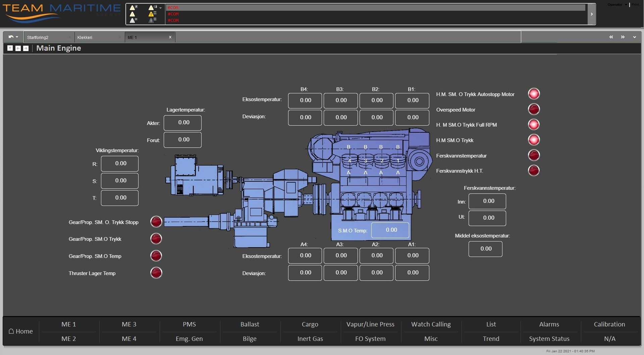Click the alarm history list icon
Screen dimensions: 644x355
point(151,20)
